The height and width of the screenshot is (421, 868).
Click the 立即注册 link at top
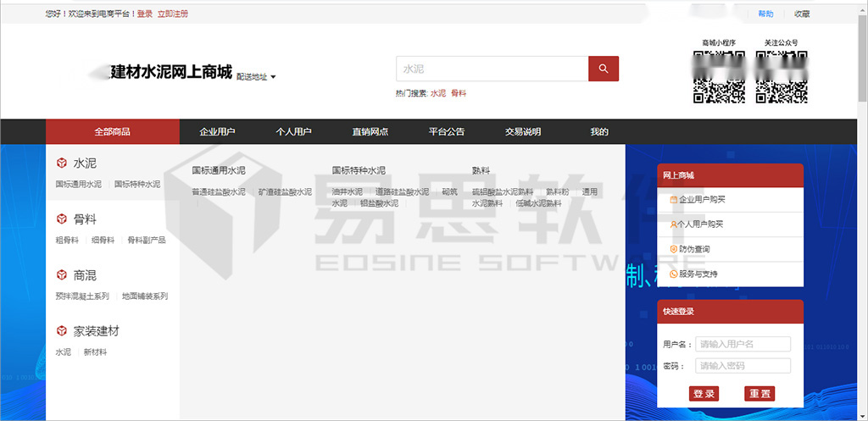tap(173, 14)
